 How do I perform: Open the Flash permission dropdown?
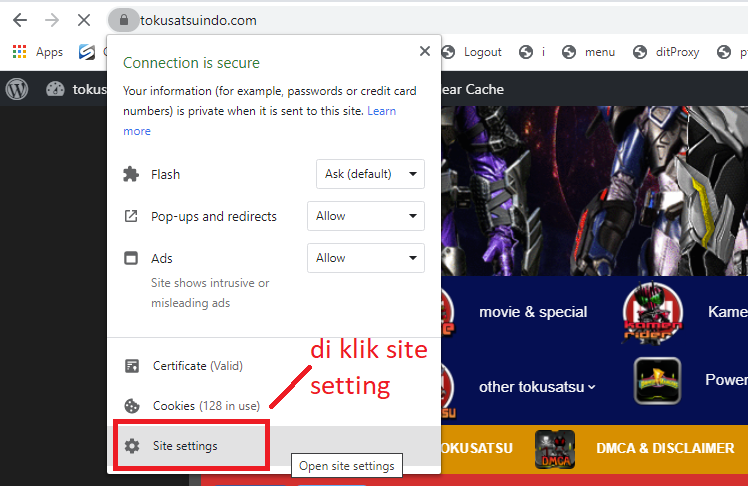(370, 174)
